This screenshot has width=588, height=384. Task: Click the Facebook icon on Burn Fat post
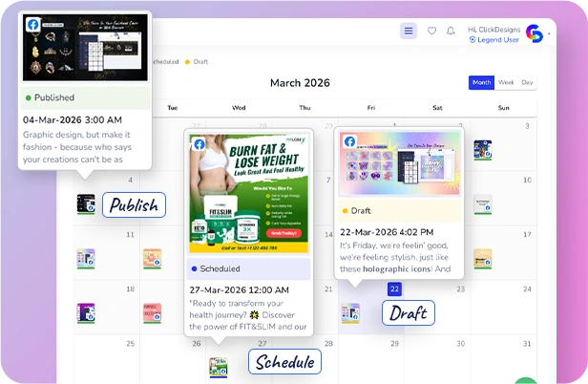(199, 144)
